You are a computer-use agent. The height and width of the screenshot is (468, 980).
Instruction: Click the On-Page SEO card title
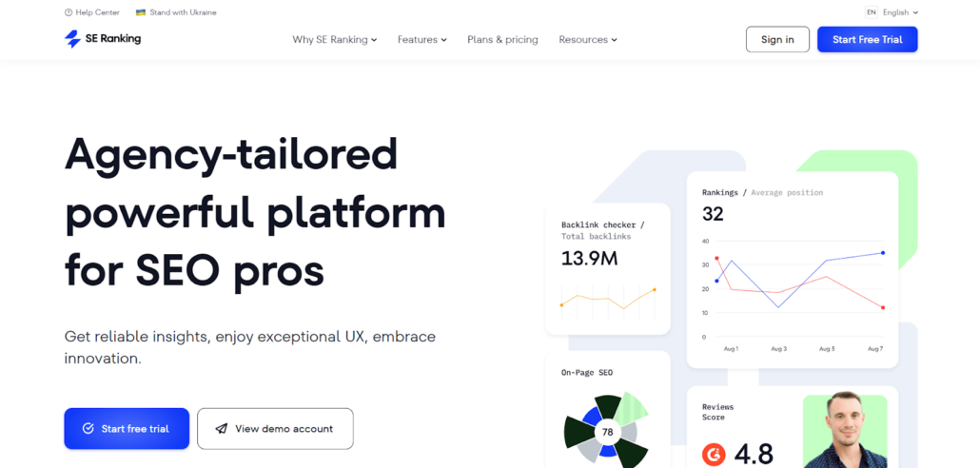tap(587, 372)
